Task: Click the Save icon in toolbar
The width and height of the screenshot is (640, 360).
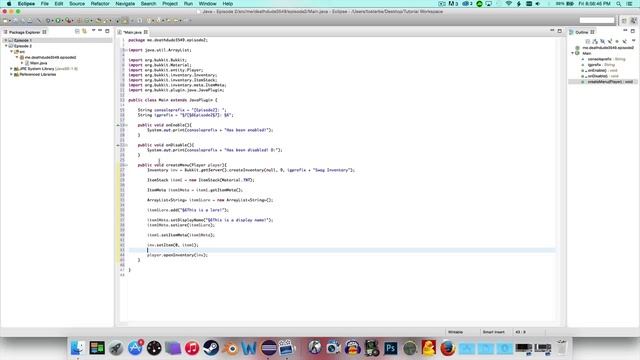Action: pyautogui.click(x=15, y=20)
